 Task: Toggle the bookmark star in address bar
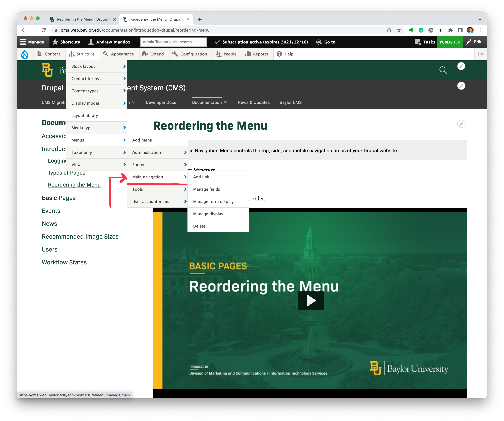399,30
